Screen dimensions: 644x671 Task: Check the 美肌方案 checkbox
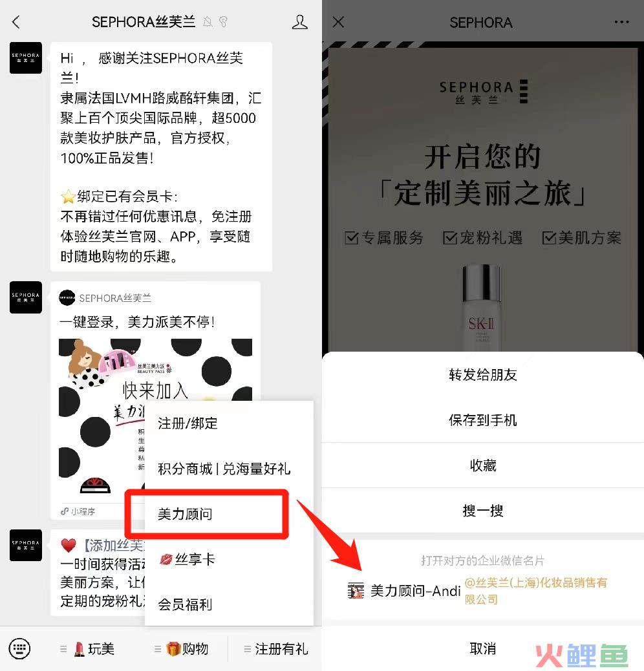pos(548,238)
